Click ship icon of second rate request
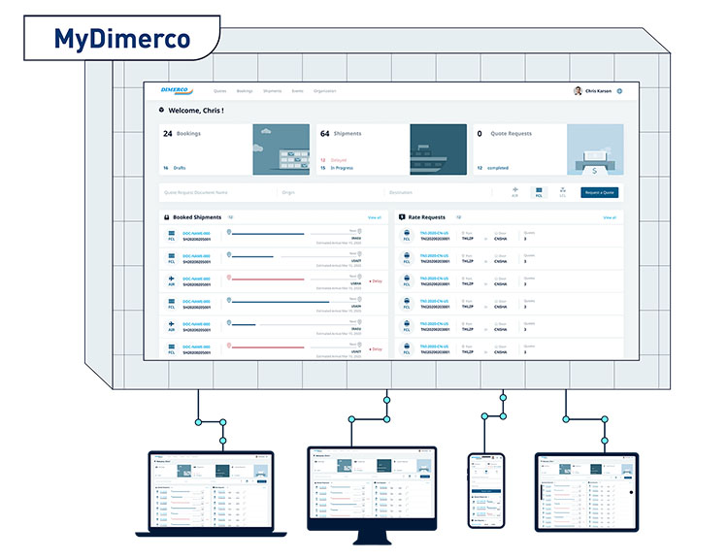This screenshot has height=560, width=728. tap(407, 258)
